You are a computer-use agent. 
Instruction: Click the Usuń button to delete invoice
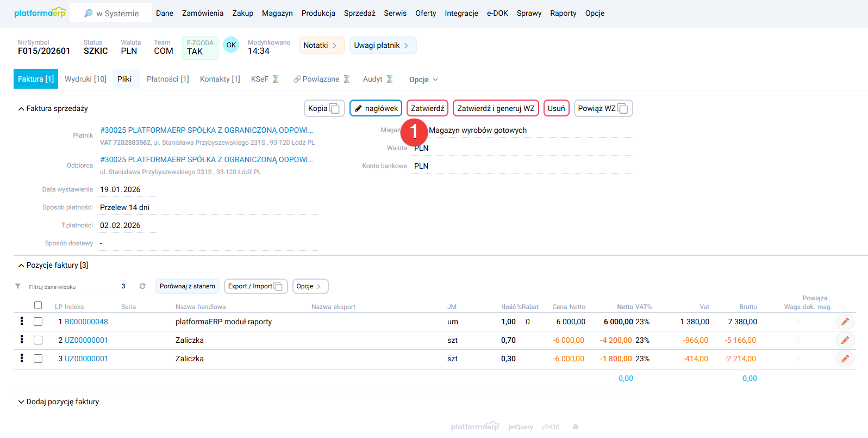pos(556,108)
